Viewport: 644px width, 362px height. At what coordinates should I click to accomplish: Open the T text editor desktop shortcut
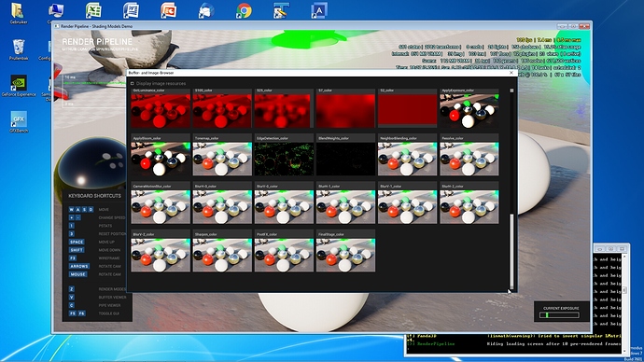(x=281, y=10)
